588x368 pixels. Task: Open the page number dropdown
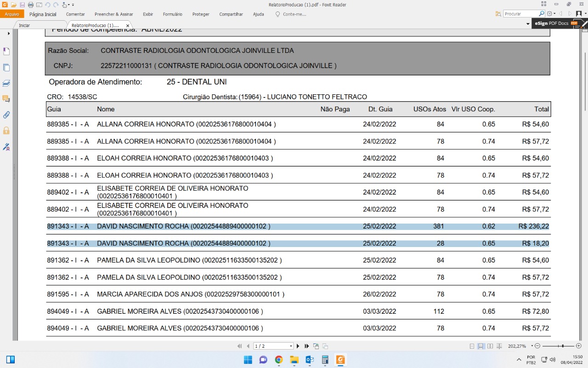point(291,346)
